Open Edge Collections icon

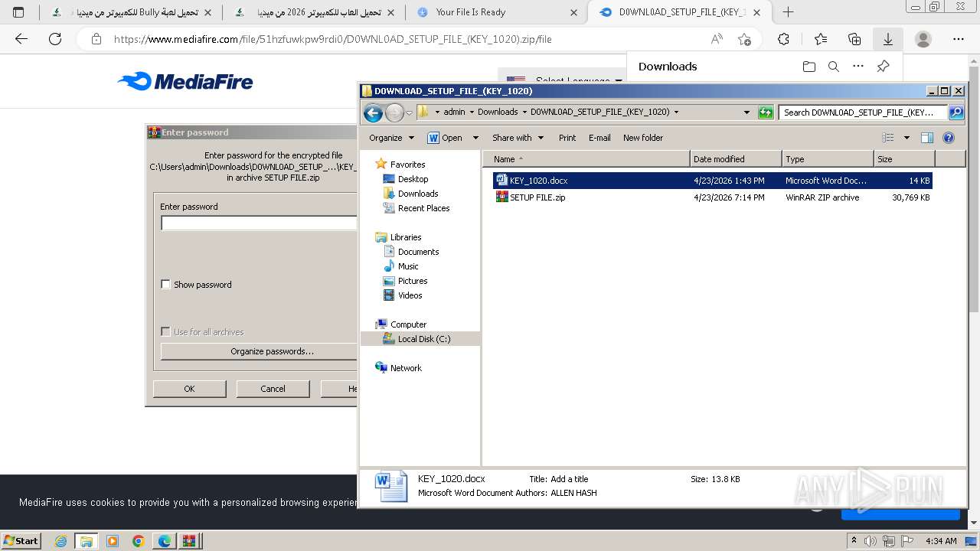(854, 39)
